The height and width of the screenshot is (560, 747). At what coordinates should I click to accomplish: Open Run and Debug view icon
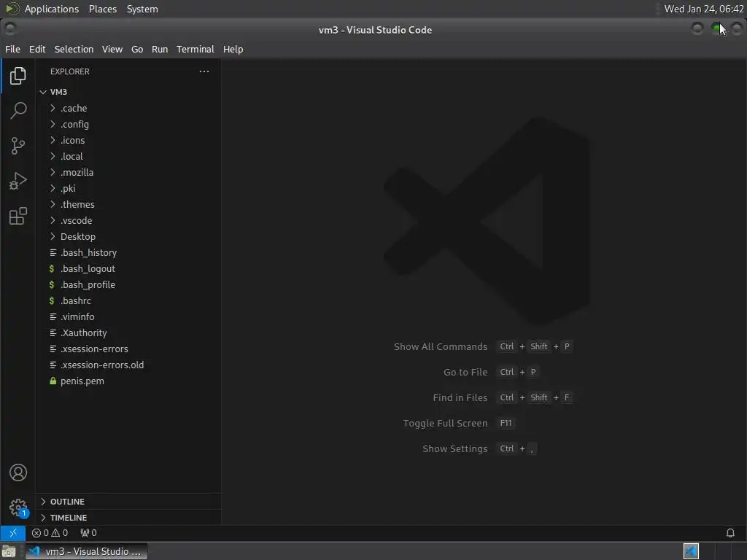coord(18,181)
